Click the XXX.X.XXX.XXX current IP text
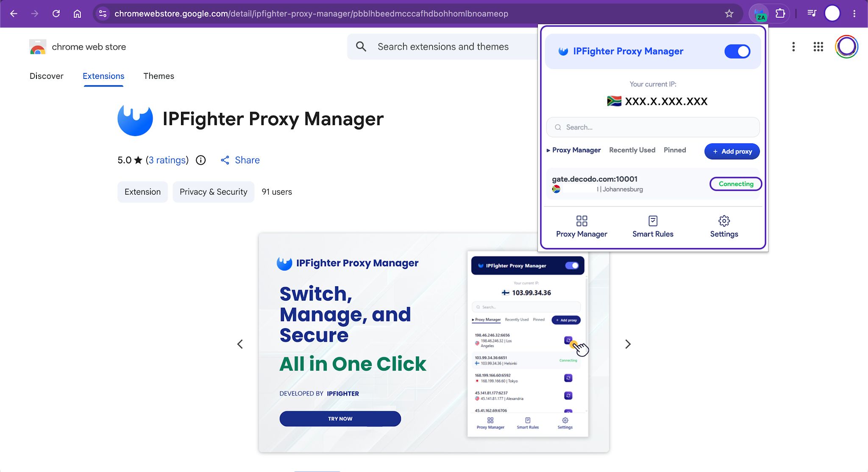Screen dimensions: 868x472 666,101
